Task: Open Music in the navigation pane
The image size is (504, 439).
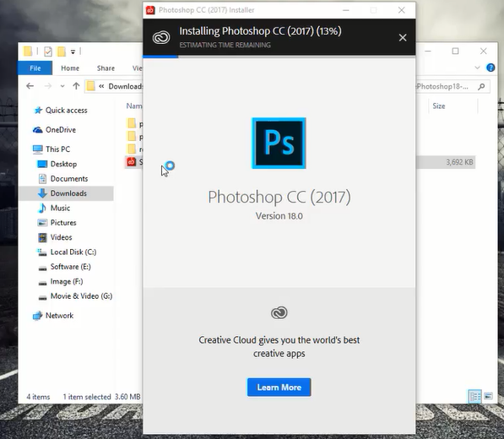Action: pos(54,208)
